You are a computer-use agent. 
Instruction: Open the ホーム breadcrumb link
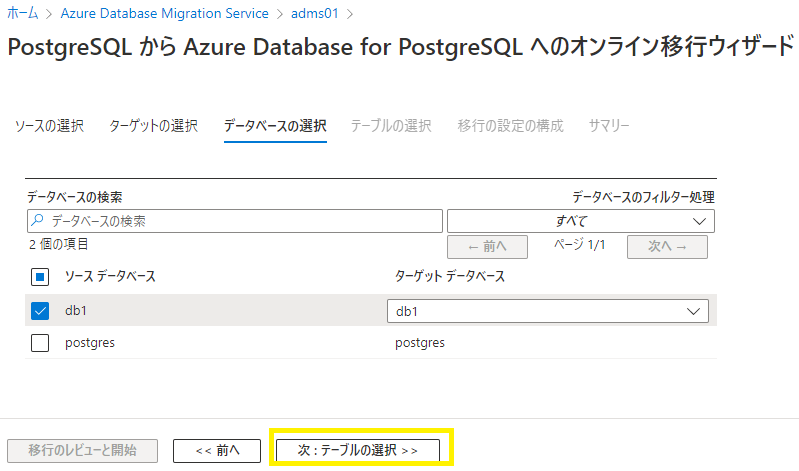pyautogui.click(x=22, y=13)
